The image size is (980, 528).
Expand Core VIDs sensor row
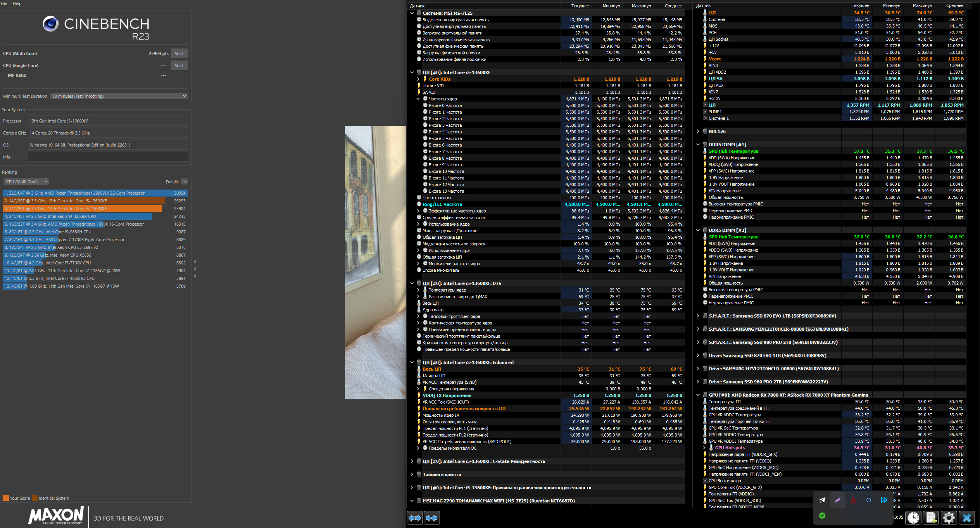pyautogui.click(x=418, y=79)
